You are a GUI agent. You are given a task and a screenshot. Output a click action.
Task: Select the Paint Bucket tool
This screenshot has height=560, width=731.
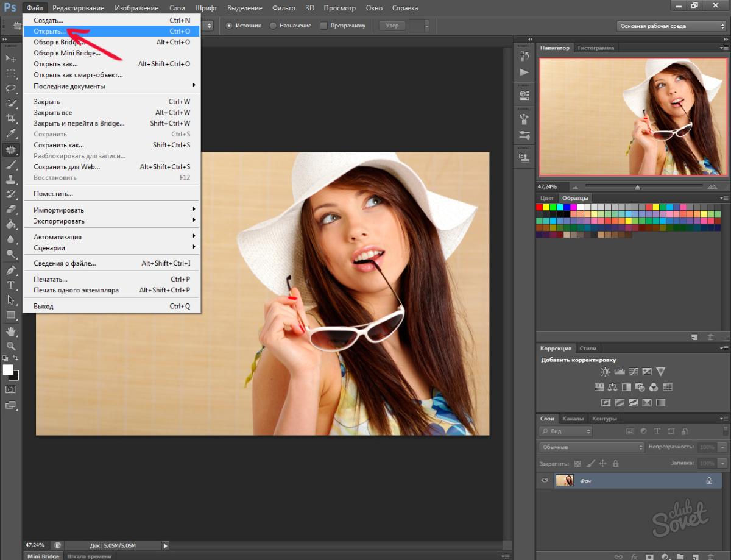click(x=10, y=224)
